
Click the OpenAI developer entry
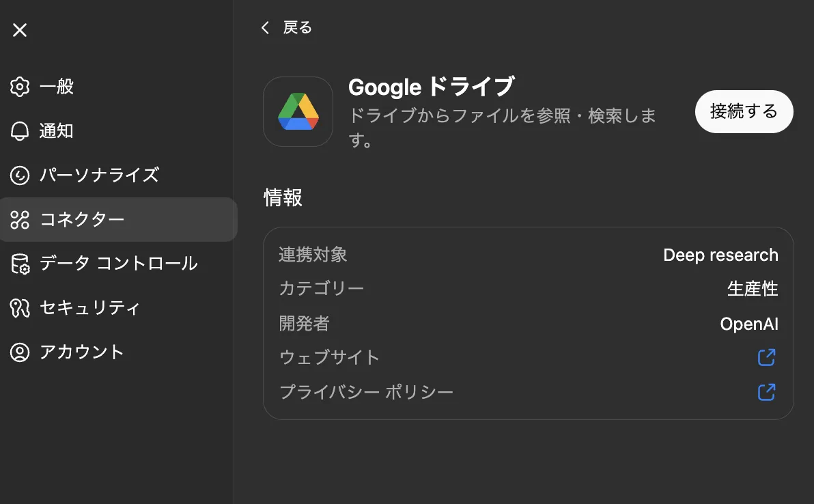coord(749,324)
